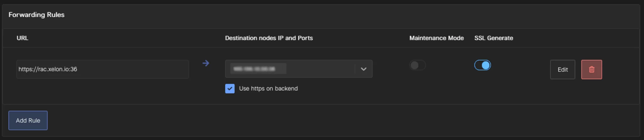Viewport: 644px width, 140px height.
Task: Click empty space inside destination nodes combo box
Action: [x=320, y=69]
